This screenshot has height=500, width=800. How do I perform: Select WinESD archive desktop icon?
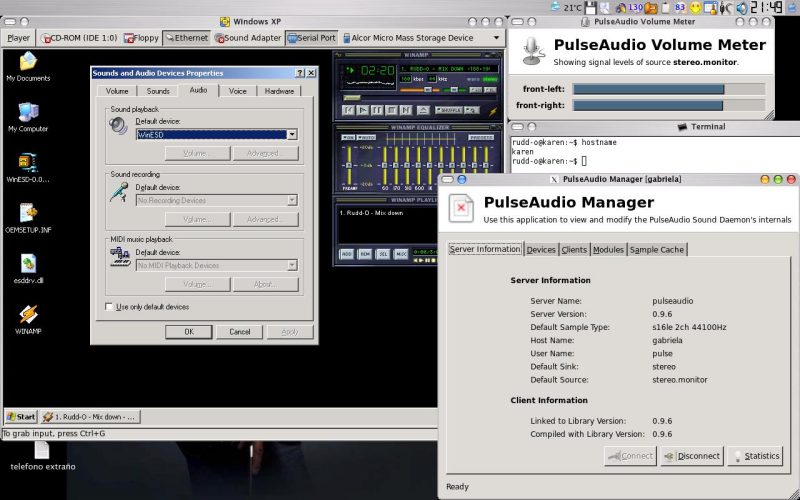(x=28, y=168)
